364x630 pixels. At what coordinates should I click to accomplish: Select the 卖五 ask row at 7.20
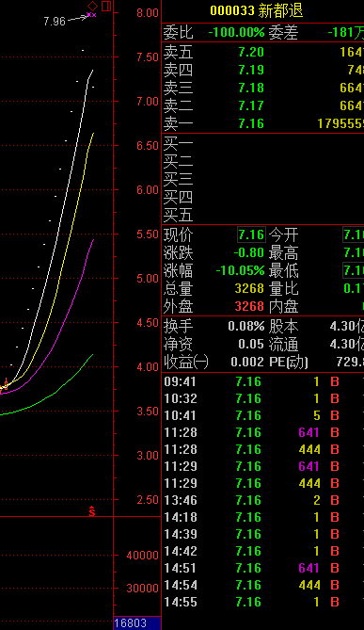pos(262,52)
